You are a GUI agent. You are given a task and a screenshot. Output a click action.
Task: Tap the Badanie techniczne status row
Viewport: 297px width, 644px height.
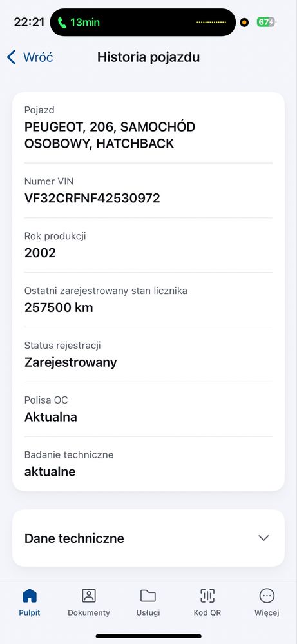(x=148, y=463)
